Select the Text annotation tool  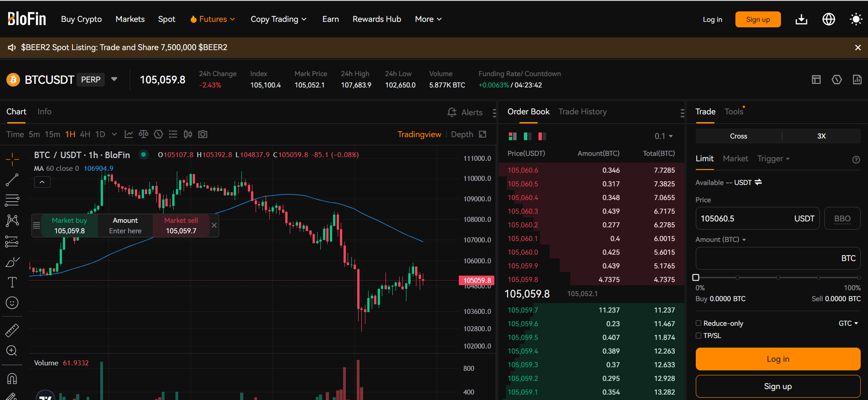point(12,282)
